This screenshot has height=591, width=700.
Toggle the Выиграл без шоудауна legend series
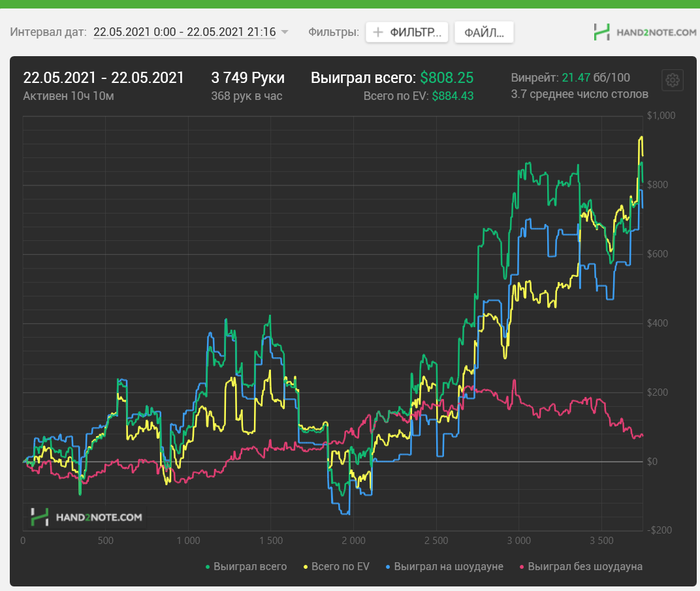581,566
